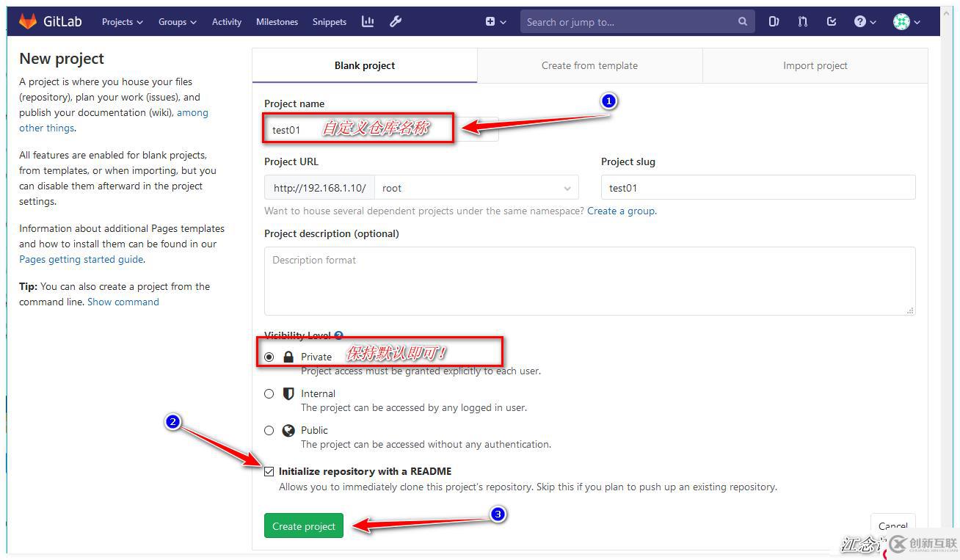
Task: Open the plus New dropdown in the top bar
Action: point(496,22)
